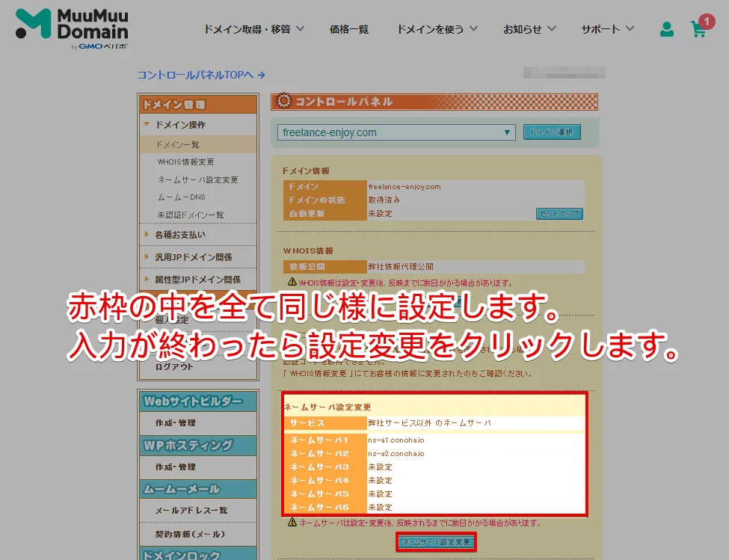This screenshot has width=729, height=560.
Task: Click the ネームサーバ設定変更 button
Action: point(436,542)
